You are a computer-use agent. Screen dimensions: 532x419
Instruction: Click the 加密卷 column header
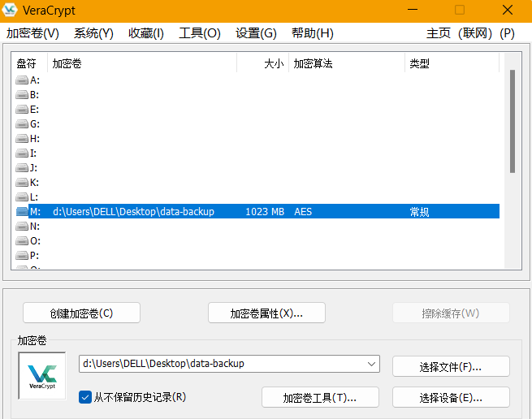pos(142,63)
